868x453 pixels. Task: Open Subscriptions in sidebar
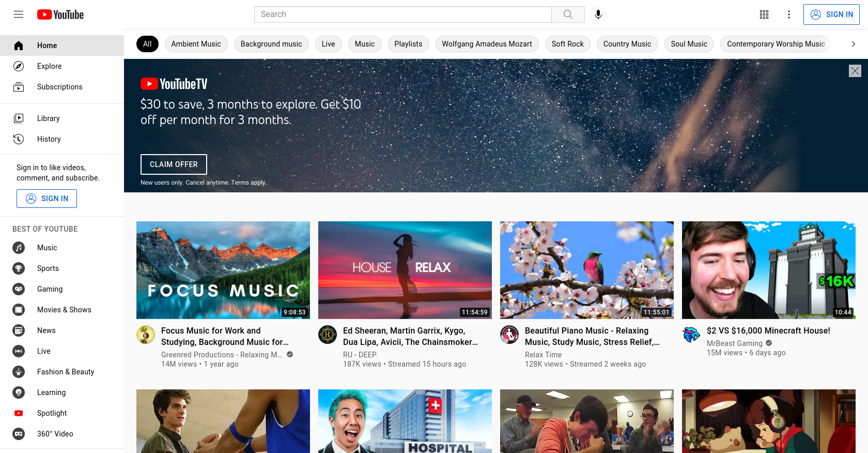pos(62,87)
